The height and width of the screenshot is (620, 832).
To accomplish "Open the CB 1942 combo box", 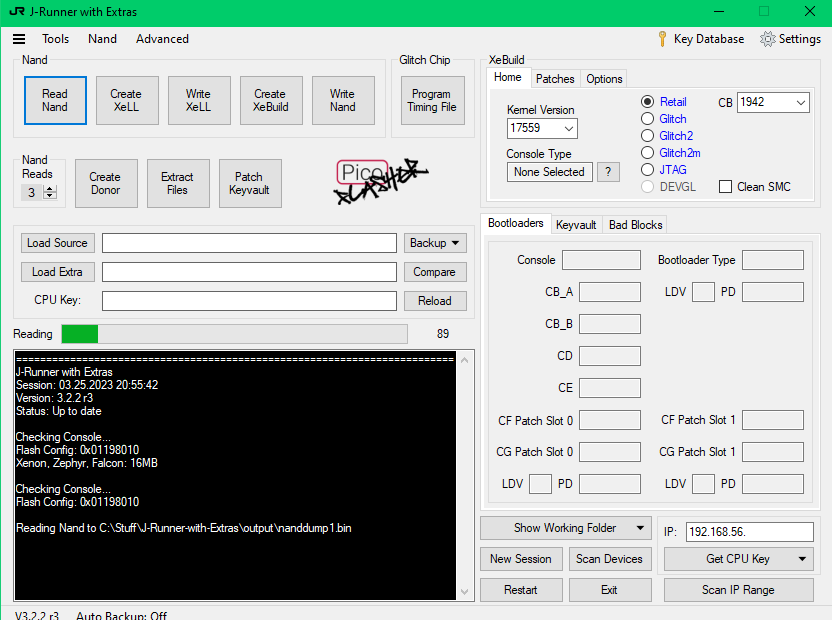I will tap(800, 102).
